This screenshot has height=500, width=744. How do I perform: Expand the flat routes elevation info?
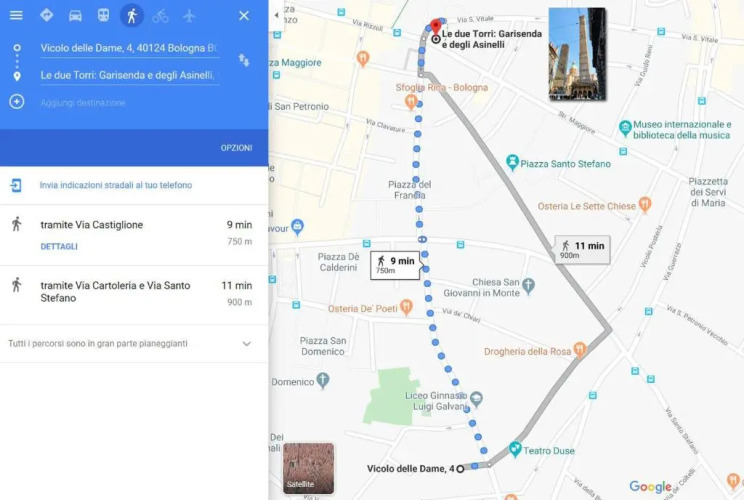(134, 343)
